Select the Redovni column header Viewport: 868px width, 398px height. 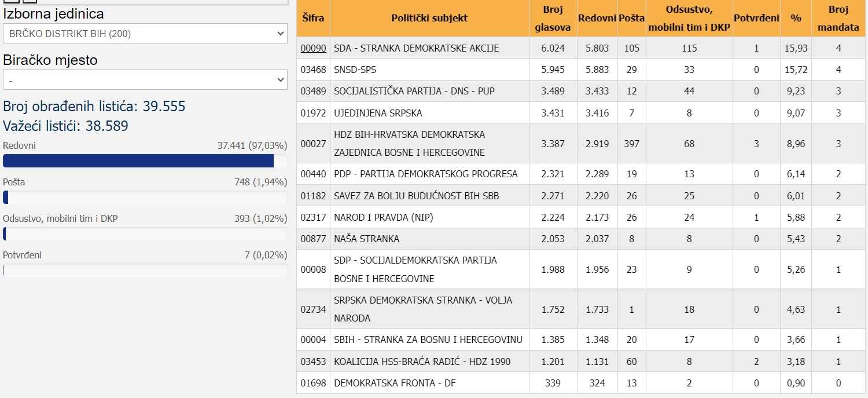(597, 18)
